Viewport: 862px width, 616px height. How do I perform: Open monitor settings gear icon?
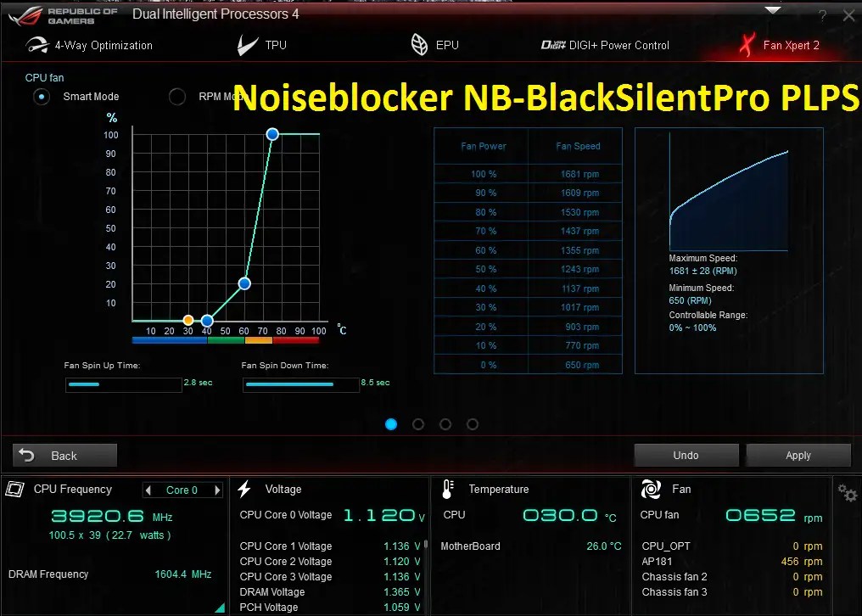[x=848, y=492]
